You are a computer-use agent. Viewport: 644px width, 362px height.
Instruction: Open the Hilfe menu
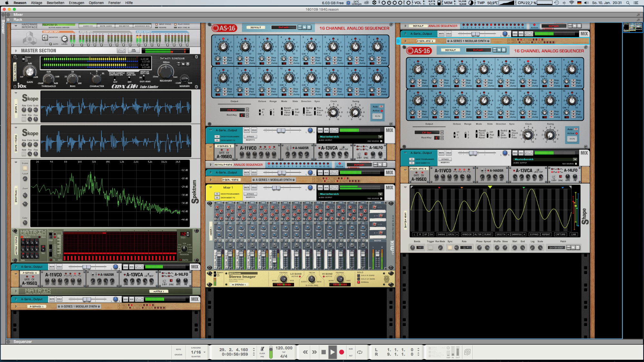pyautogui.click(x=129, y=3)
